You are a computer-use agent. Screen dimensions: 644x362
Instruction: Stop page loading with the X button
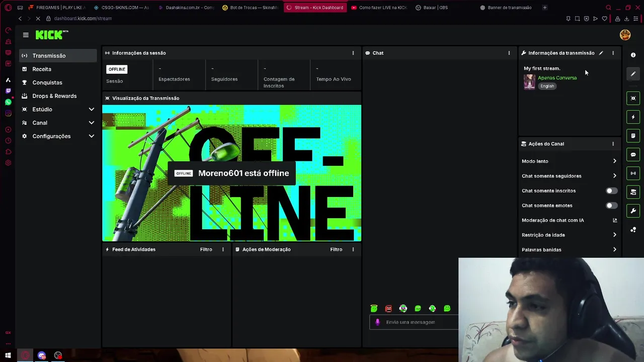39,19
